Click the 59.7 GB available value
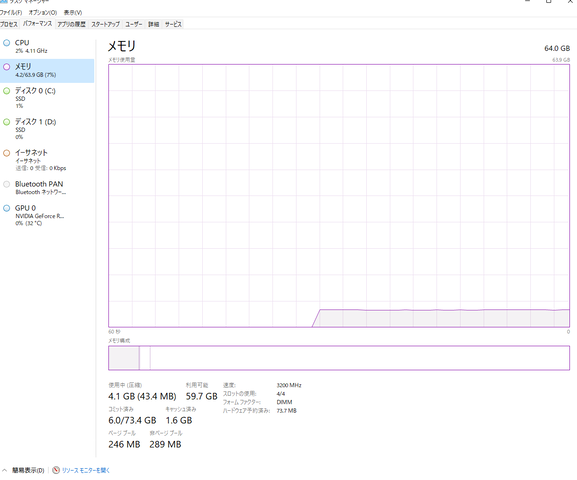The height and width of the screenshot is (480, 577). [201, 396]
